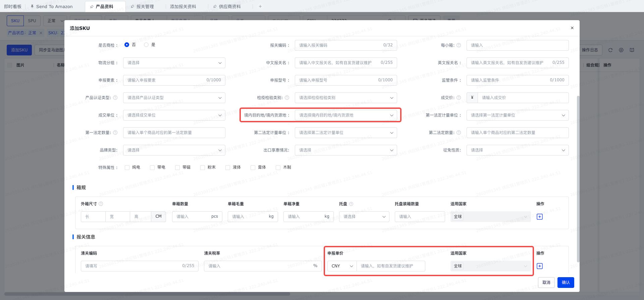Switch to 供应商资料 tab
This screenshot has width=644, height=300.
(227, 6)
